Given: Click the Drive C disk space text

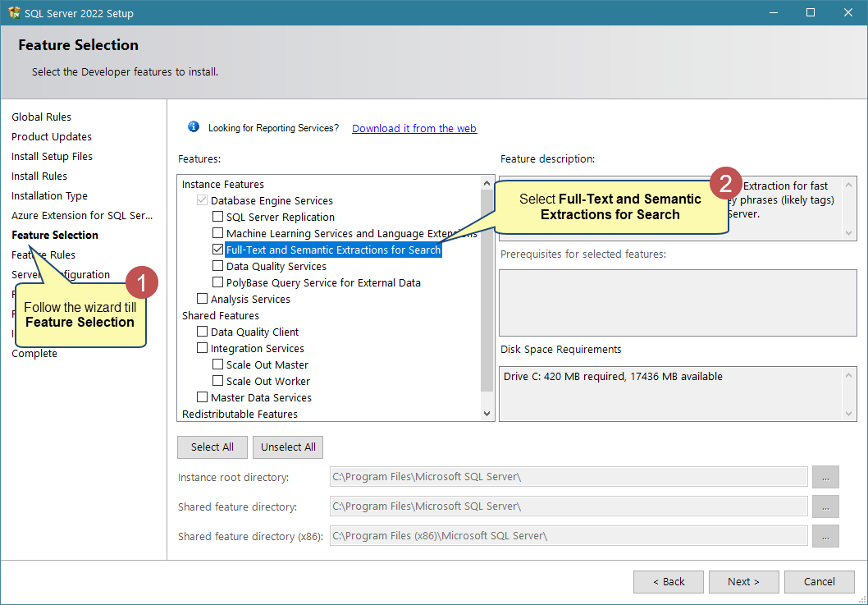Looking at the screenshot, I should 613,376.
